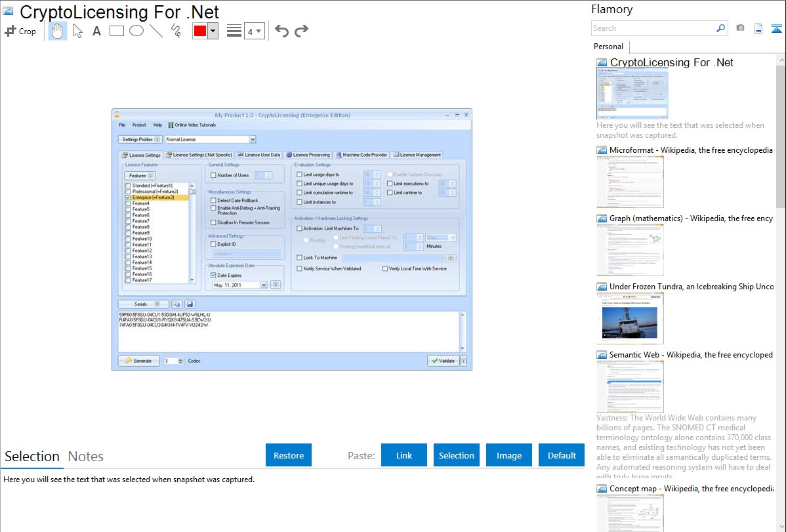Click the icon beside Under Frozen Tundra entry
This screenshot has width=786, height=532.
602,287
